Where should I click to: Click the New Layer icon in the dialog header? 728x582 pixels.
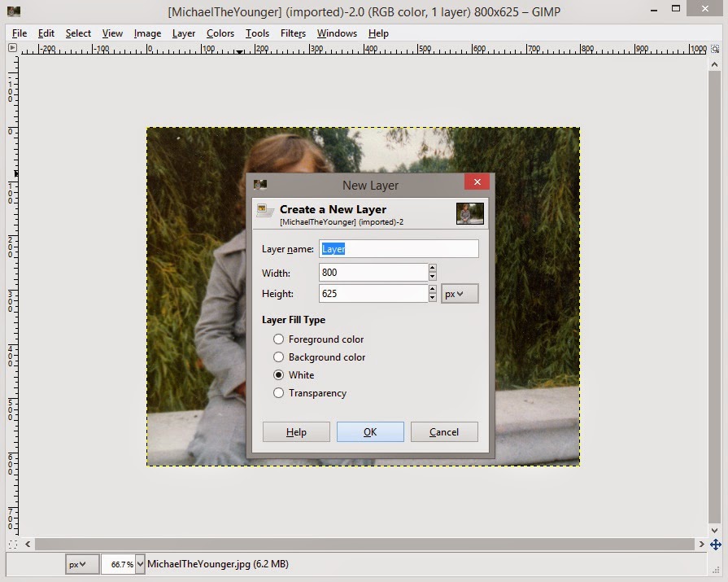tap(264, 210)
